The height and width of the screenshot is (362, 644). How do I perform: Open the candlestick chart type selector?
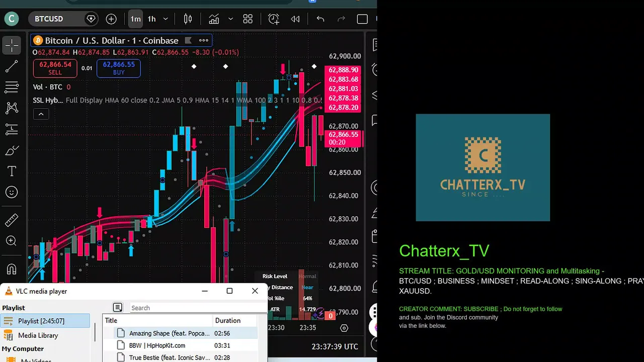pyautogui.click(x=188, y=19)
